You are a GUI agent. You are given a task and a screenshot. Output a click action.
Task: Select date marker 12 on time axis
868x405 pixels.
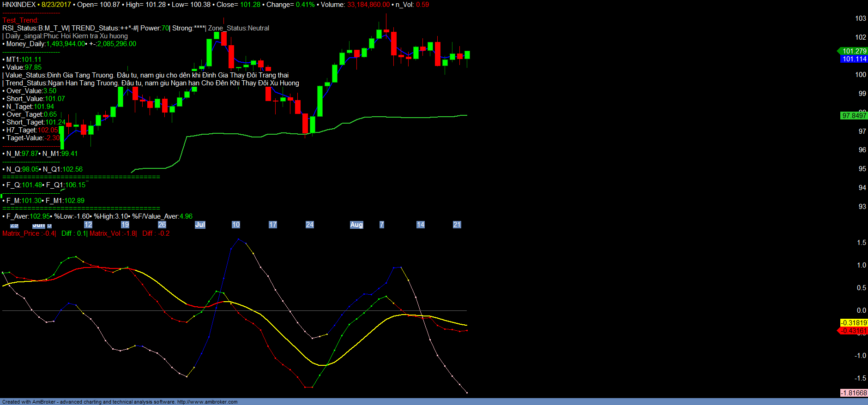point(88,225)
